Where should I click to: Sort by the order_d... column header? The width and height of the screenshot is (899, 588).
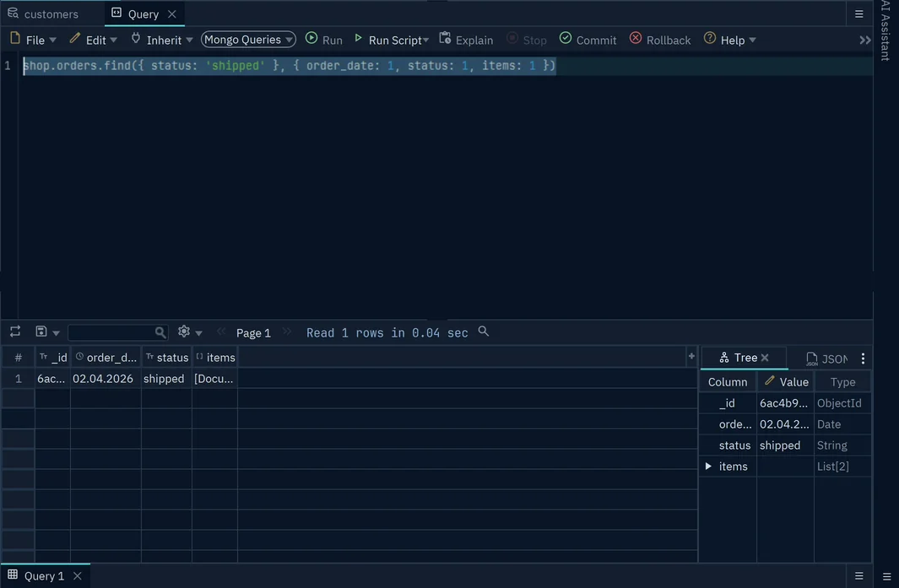106,358
